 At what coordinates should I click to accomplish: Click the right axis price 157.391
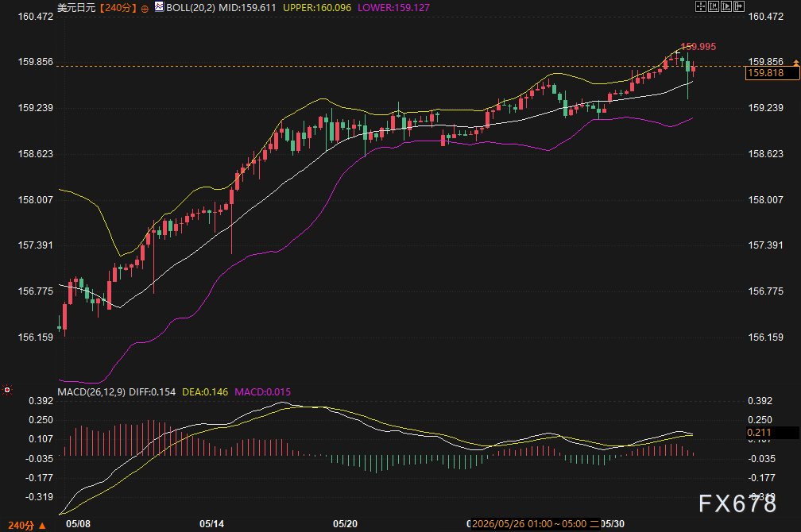coord(765,245)
